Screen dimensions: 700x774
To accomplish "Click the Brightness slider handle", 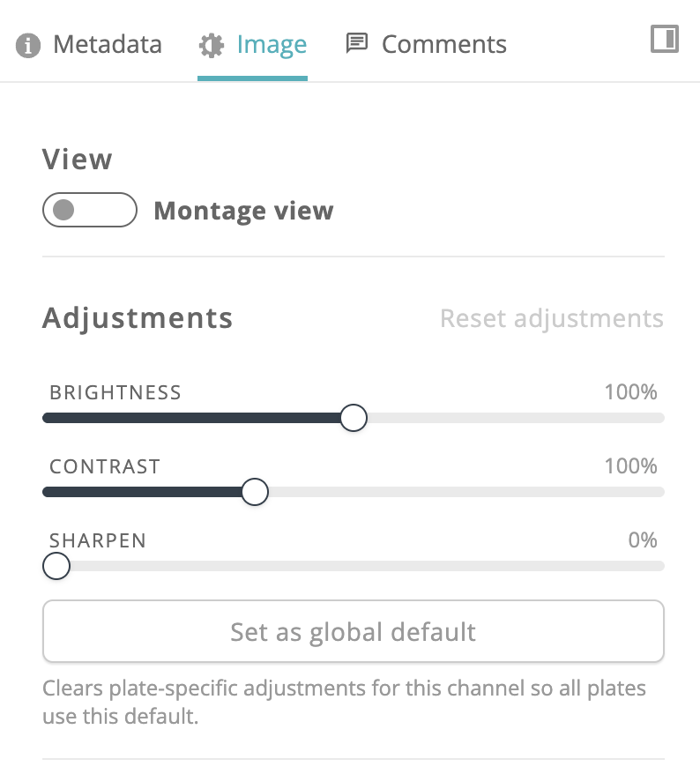I will click(x=354, y=418).
